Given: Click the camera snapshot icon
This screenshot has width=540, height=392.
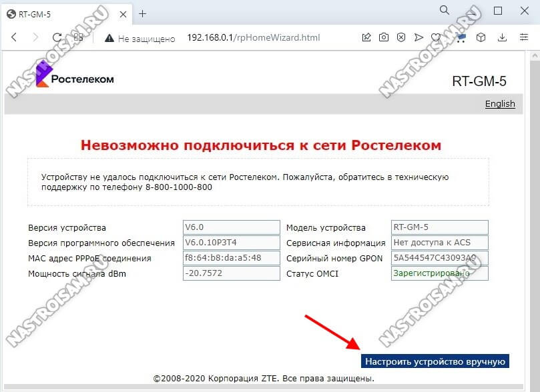Looking at the screenshot, I should (x=384, y=38).
